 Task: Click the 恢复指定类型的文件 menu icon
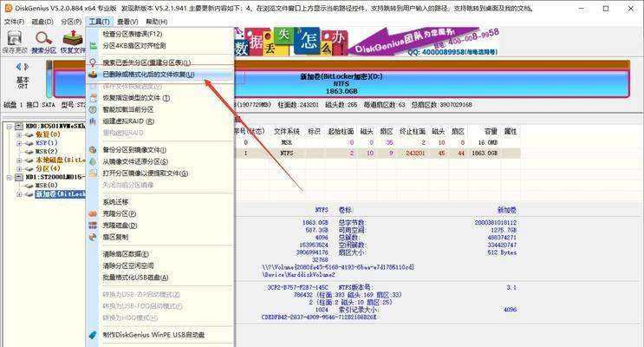94,98
